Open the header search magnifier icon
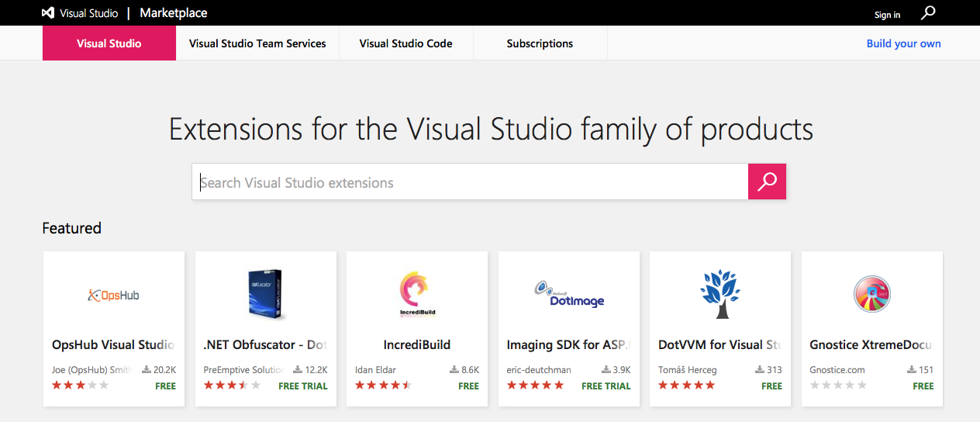The image size is (980, 422). pos(928,12)
